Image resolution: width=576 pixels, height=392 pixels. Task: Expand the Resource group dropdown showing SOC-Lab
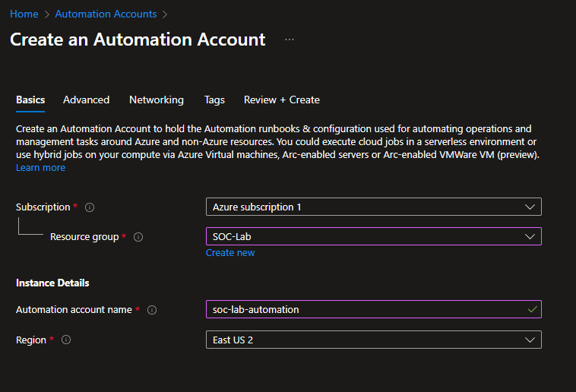[373, 236]
